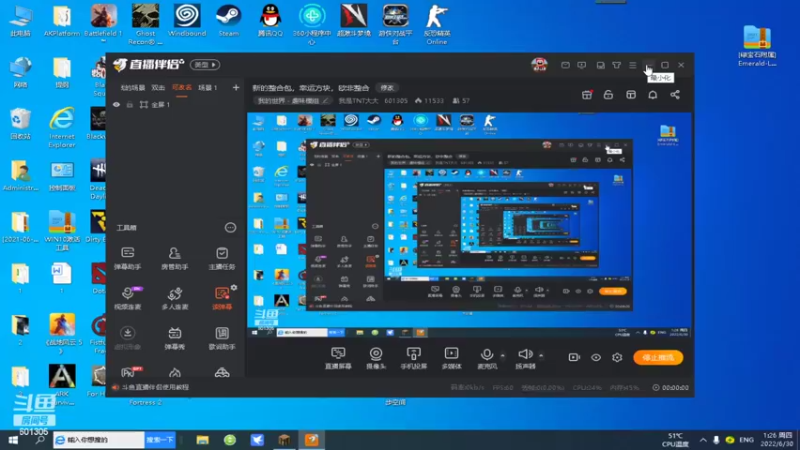Add the 直播屏幕 screen source
The width and height of the screenshot is (800, 450).
(338, 358)
